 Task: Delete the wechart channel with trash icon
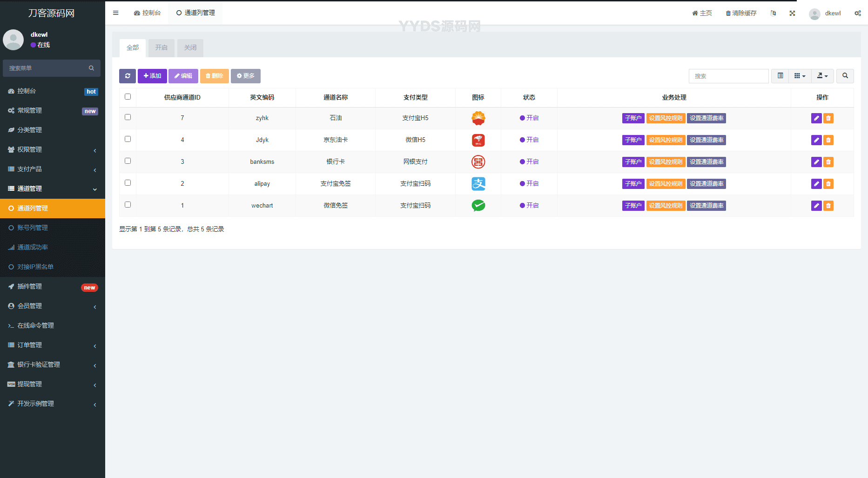tap(828, 206)
